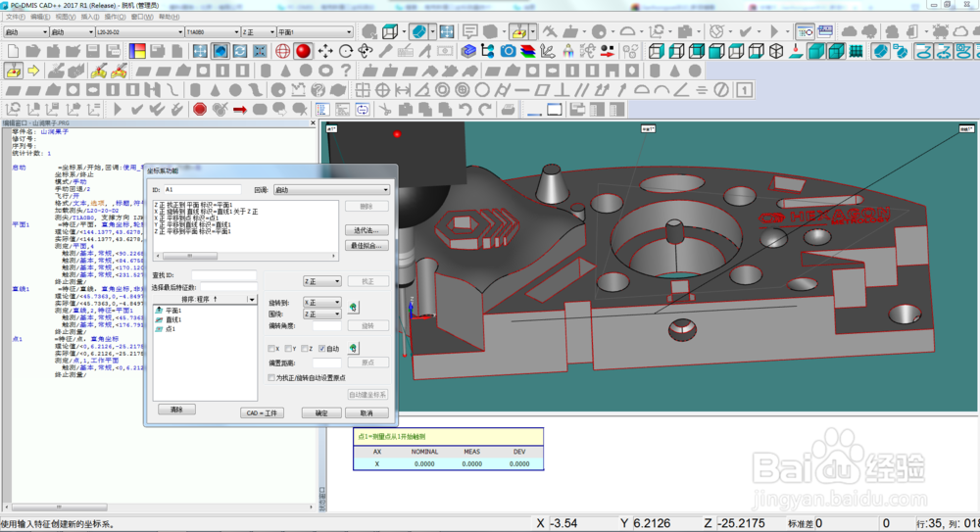Tick the Y origin checkbox
The image size is (980, 532).
pyautogui.click(x=288, y=349)
